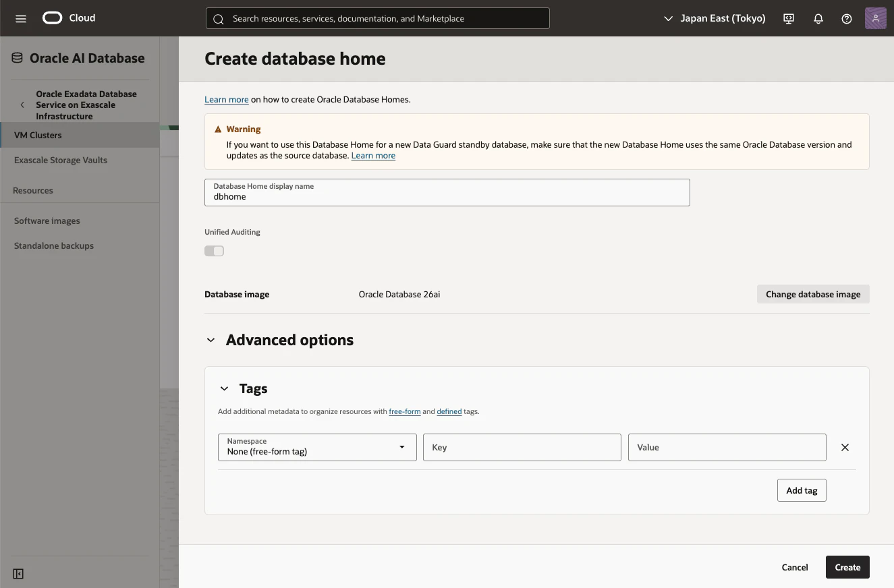Open Learn more link about Database Homes
894x588 pixels.
227,99
